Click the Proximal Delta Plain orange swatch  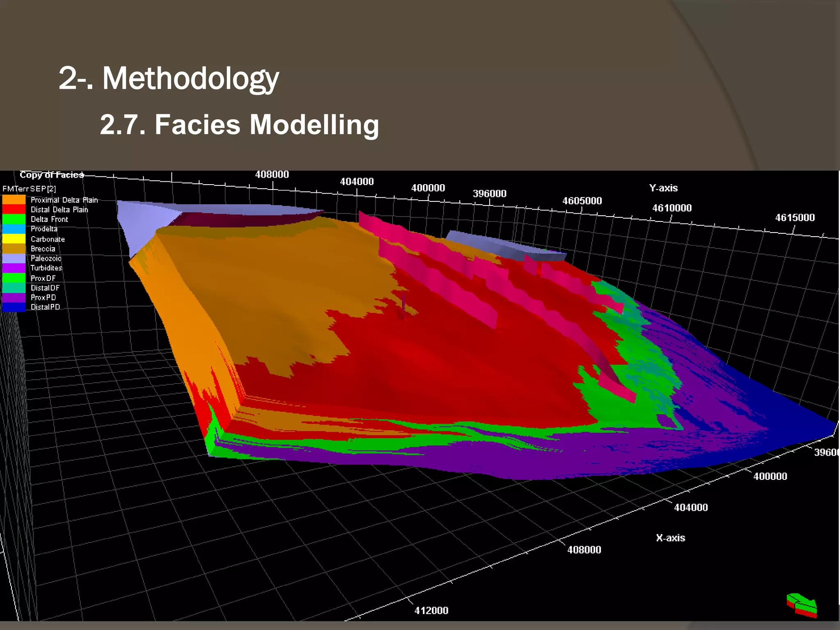[14, 200]
